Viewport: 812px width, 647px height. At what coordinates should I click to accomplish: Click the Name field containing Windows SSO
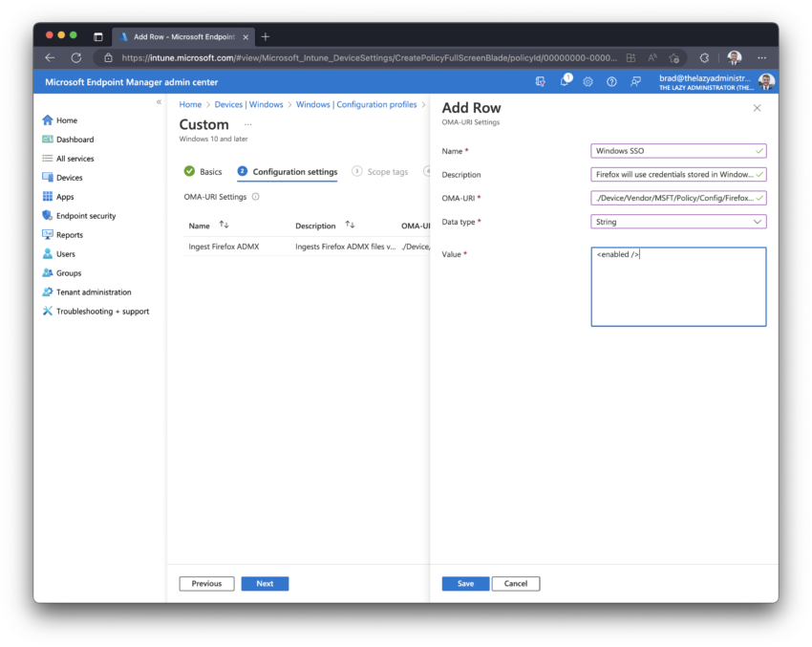pos(678,151)
